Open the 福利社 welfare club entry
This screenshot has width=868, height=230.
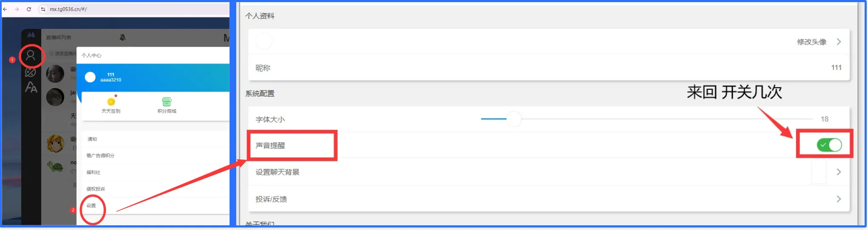(x=94, y=172)
